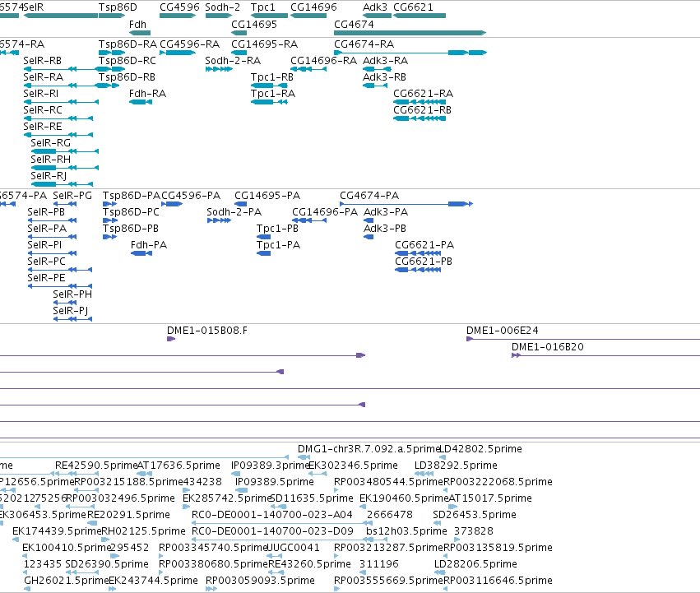
Task: Select protein Tsp86D-PA
Action: click(132, 196)
